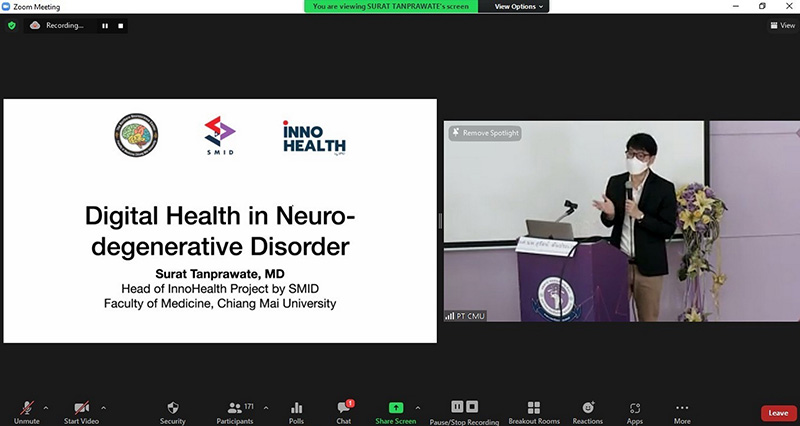
Task: Click the 'You are viewing' green banner
Action: [391, 7]
